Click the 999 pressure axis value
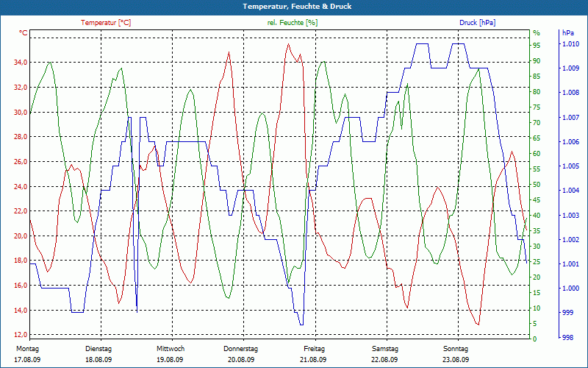 pos(567,313)
